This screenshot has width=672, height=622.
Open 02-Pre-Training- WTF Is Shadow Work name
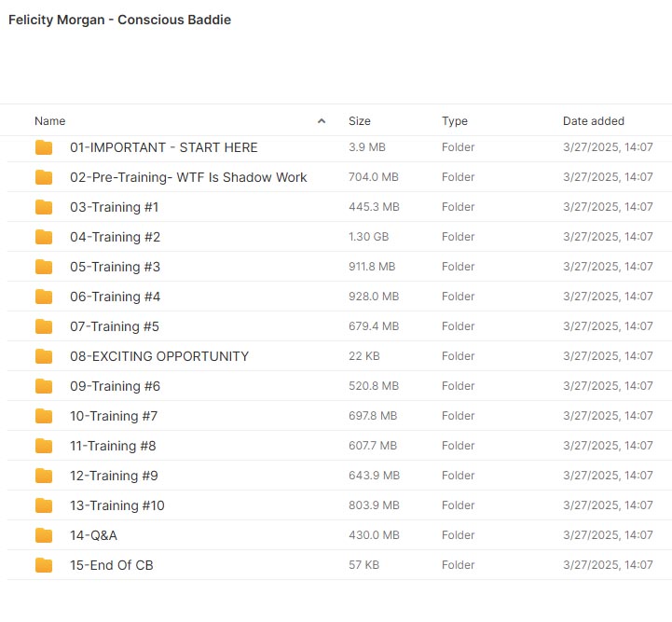point(188,177)
